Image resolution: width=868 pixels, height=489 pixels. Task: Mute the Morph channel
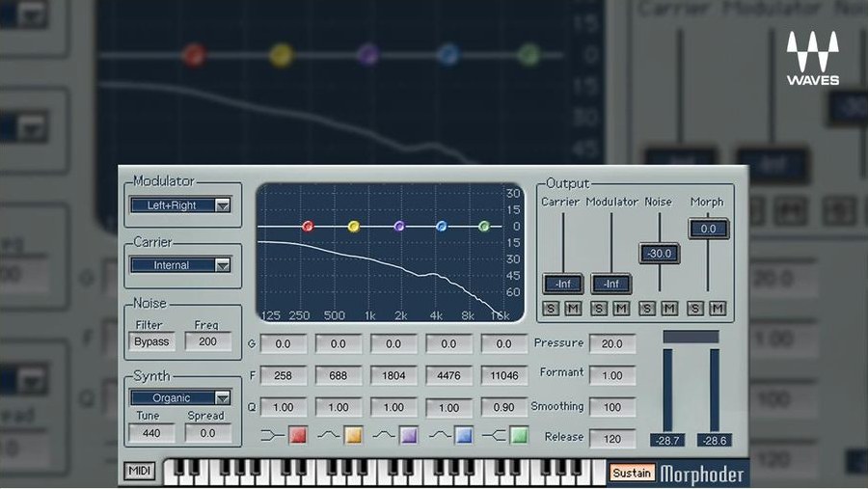click(718, 309)
